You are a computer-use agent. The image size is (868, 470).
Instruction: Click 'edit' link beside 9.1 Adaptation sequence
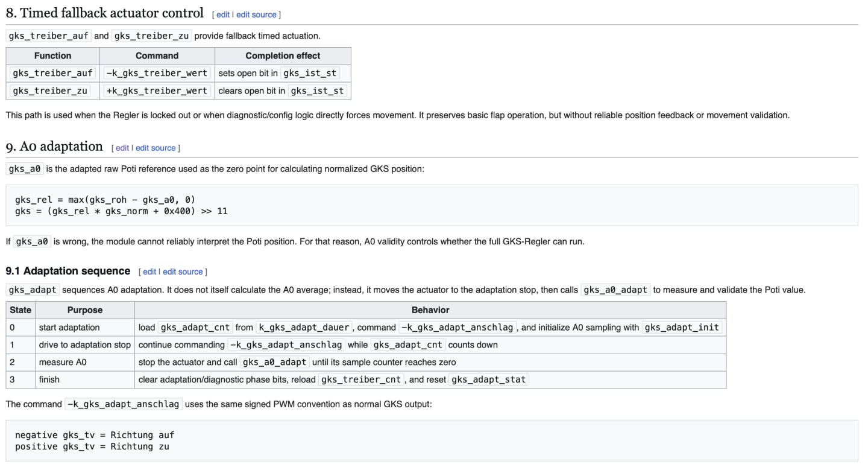149,272
